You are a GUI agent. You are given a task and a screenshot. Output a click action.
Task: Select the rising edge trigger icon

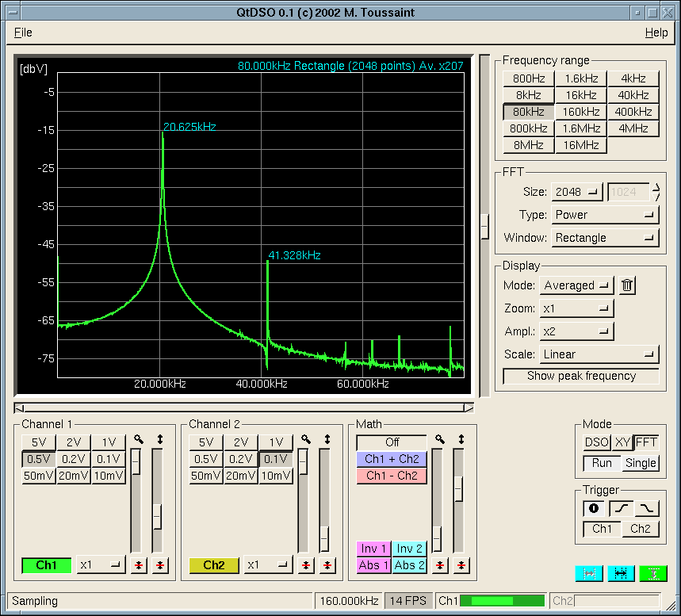pyautogui.click(x=621, y=508)
